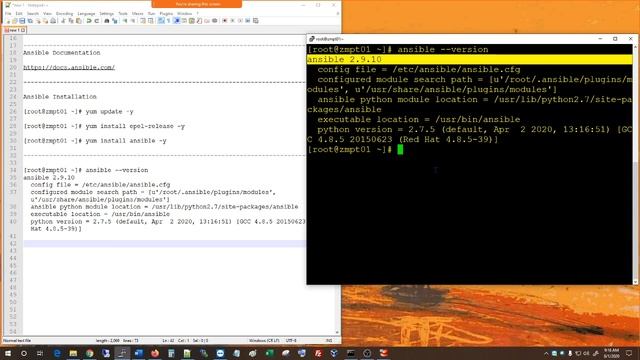Zoom out using the toolbar icon
The width and height of the screenshot is (640, 360).
[x=133, y=21]
